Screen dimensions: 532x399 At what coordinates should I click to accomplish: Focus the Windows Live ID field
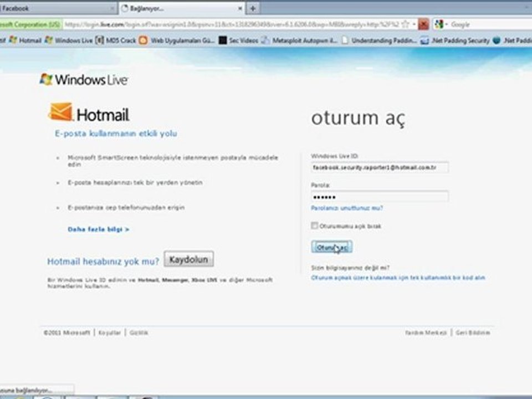point(380,167)
